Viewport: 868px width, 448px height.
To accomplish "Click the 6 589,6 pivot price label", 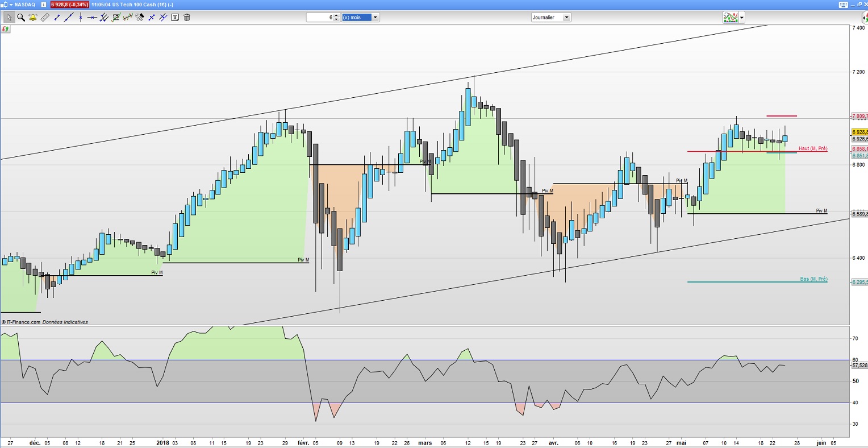I will 859,214.
